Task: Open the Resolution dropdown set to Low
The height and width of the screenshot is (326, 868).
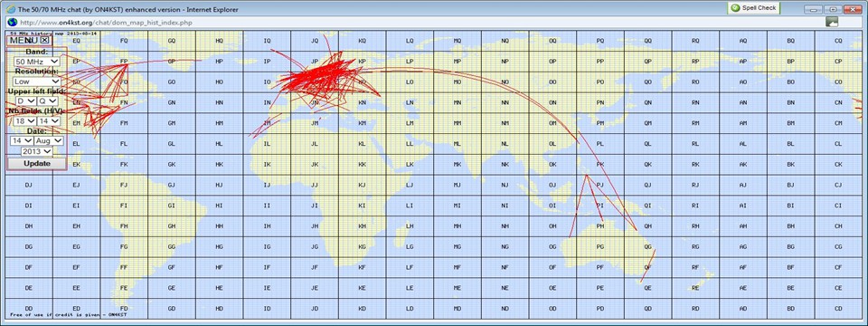Action: pos(37,81)
